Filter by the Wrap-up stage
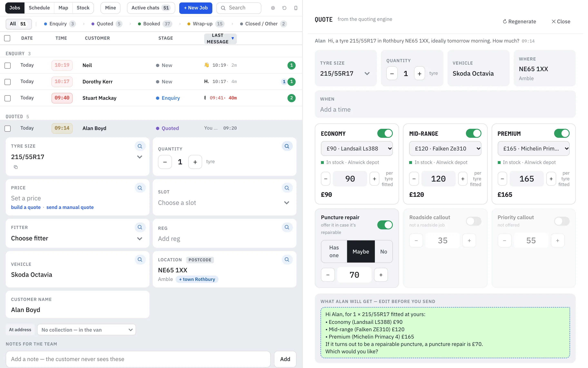588x368 pixels. click(206, 24)
